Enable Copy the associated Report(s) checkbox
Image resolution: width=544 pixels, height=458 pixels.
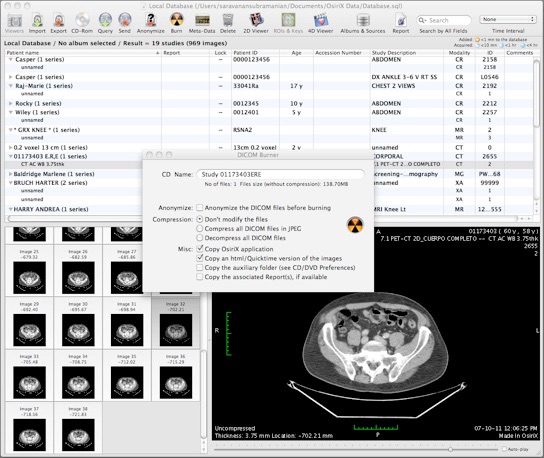199,277
